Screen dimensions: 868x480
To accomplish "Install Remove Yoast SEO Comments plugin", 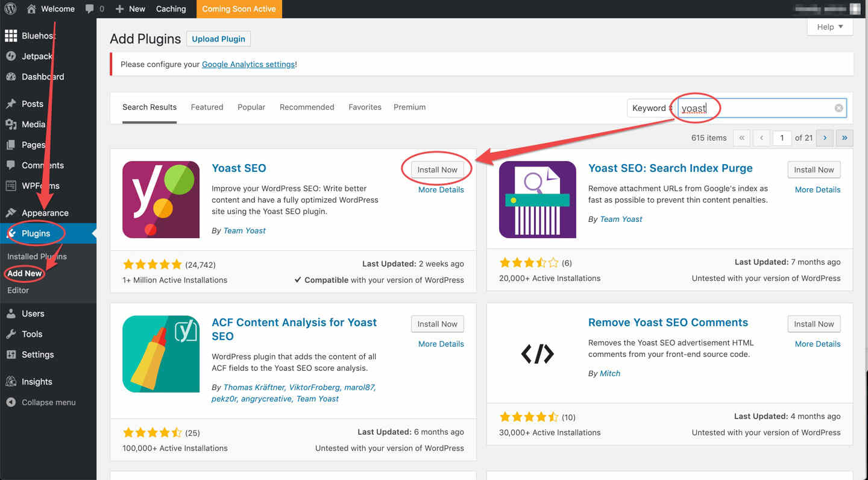I will click(x=814, y=324).
